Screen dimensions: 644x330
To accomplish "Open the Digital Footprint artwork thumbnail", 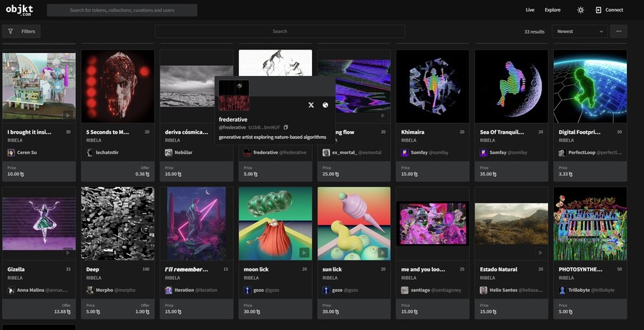I will point(590,86).
